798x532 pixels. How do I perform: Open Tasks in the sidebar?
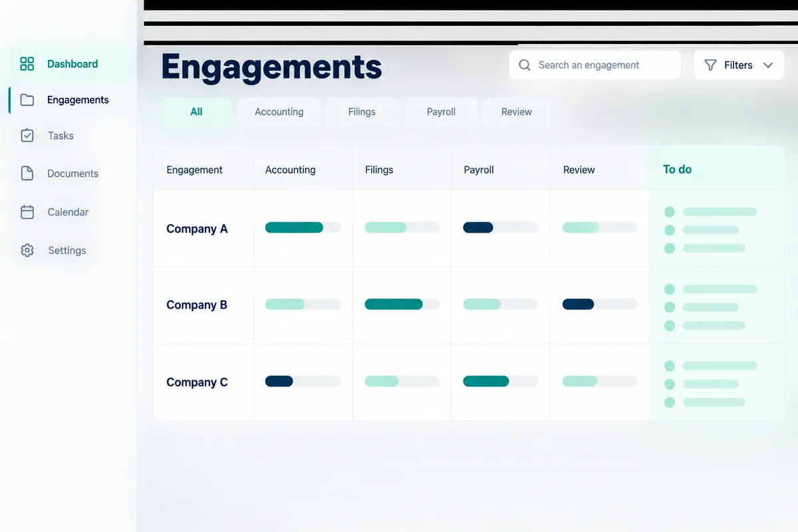click(61, 136)
